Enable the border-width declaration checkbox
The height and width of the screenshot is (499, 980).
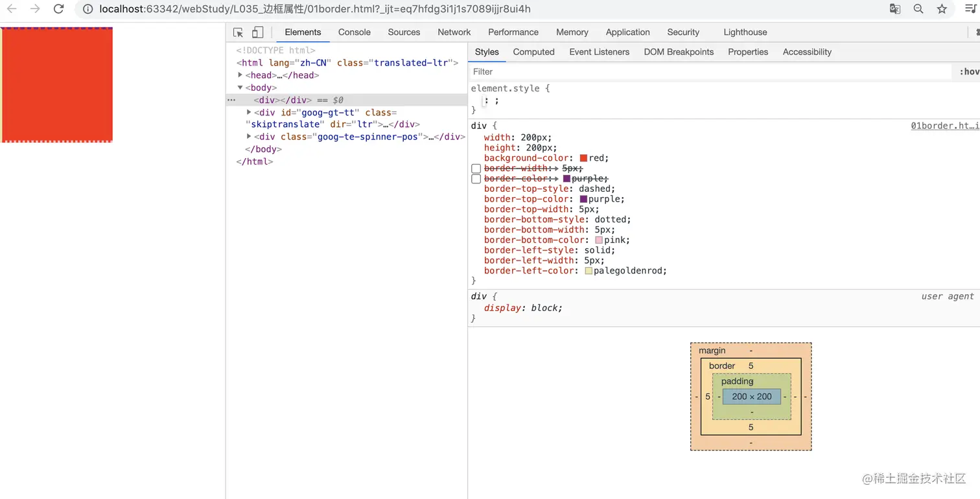[x=476, y=168]
